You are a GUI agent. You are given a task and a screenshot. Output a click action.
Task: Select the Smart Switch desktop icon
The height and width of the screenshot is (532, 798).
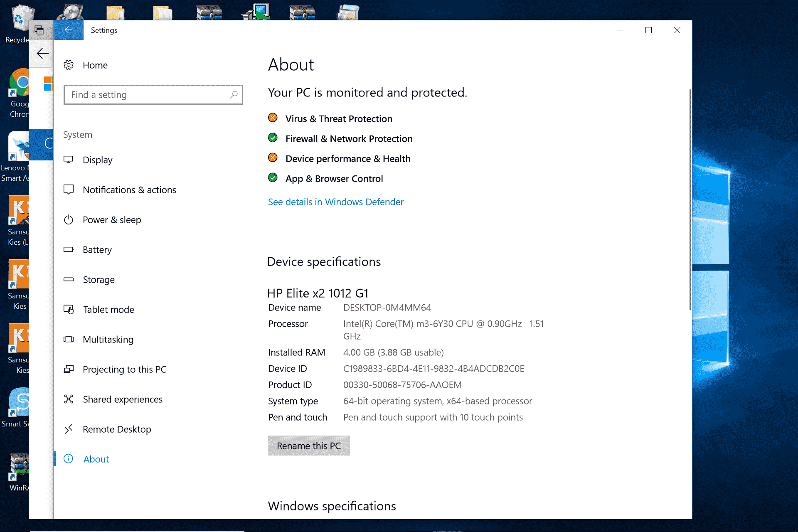click(17, 408)
